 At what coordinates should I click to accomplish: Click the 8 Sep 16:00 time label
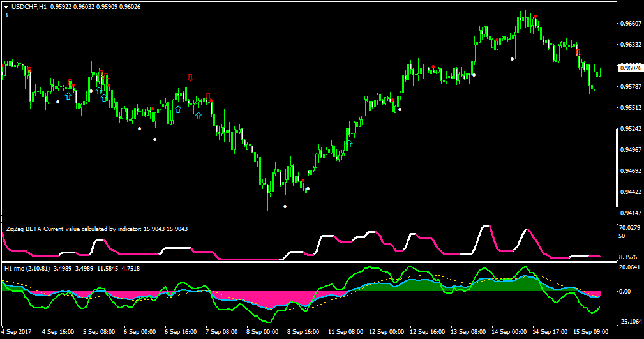pyautogui.click(x=303, y=331)
